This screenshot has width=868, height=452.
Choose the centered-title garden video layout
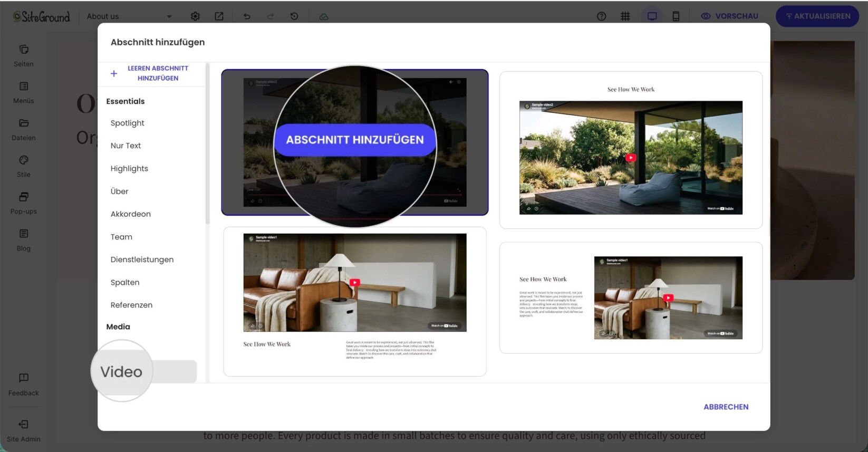point(631,150)
